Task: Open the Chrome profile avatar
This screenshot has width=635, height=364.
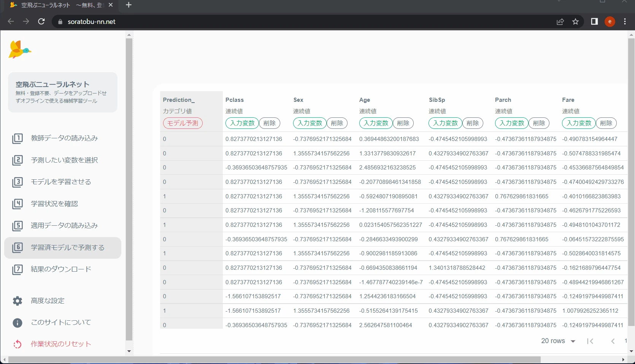Action: coord(610,22)
